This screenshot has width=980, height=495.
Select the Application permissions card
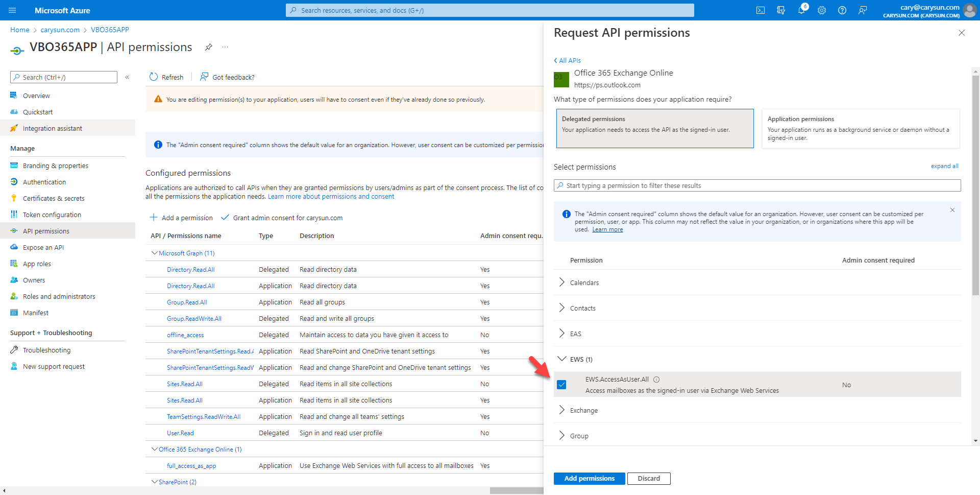tap(861, 128)
